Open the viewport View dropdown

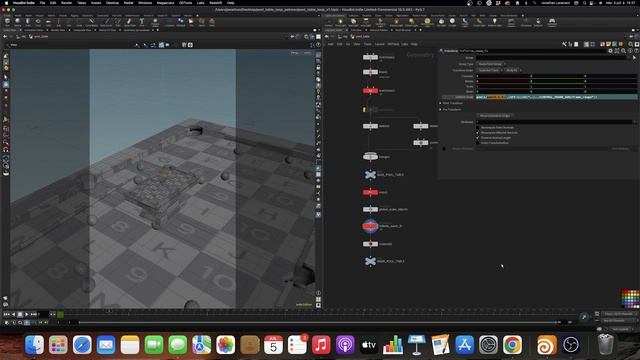14,45
